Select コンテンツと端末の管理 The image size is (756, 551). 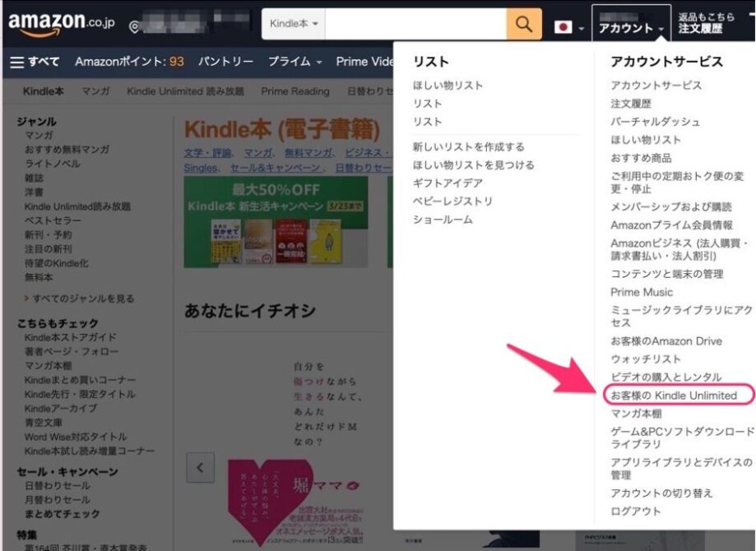tap(667, 274)
